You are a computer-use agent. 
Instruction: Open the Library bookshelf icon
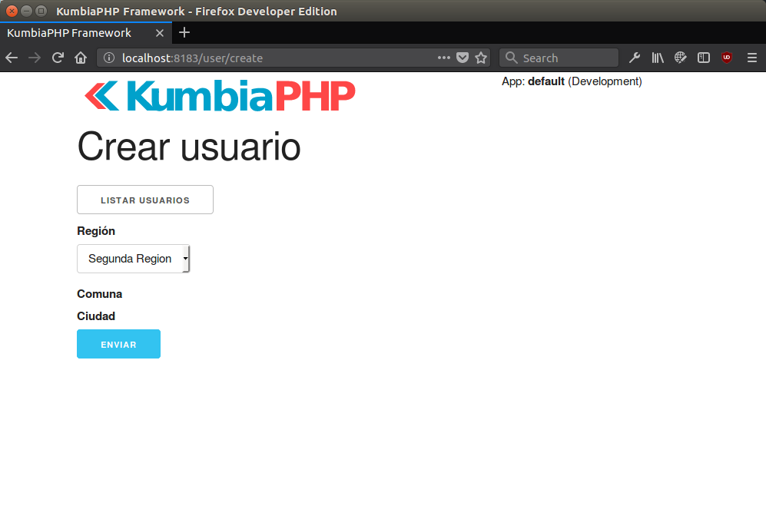pos(658,58)
